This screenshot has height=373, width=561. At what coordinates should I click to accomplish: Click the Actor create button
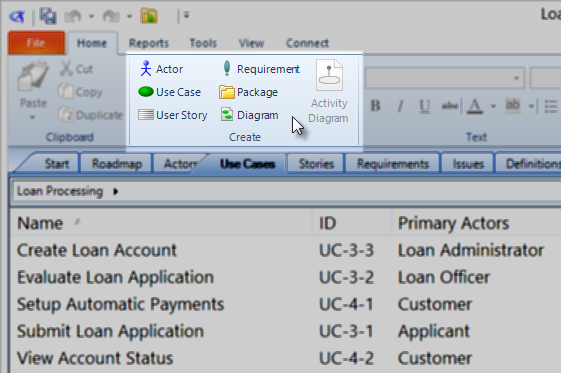[161, 69]
